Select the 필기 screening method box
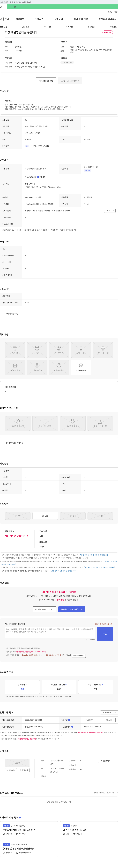Image resolution: width=118 pixels, height=868 pixels. click(x=73, y=516)
